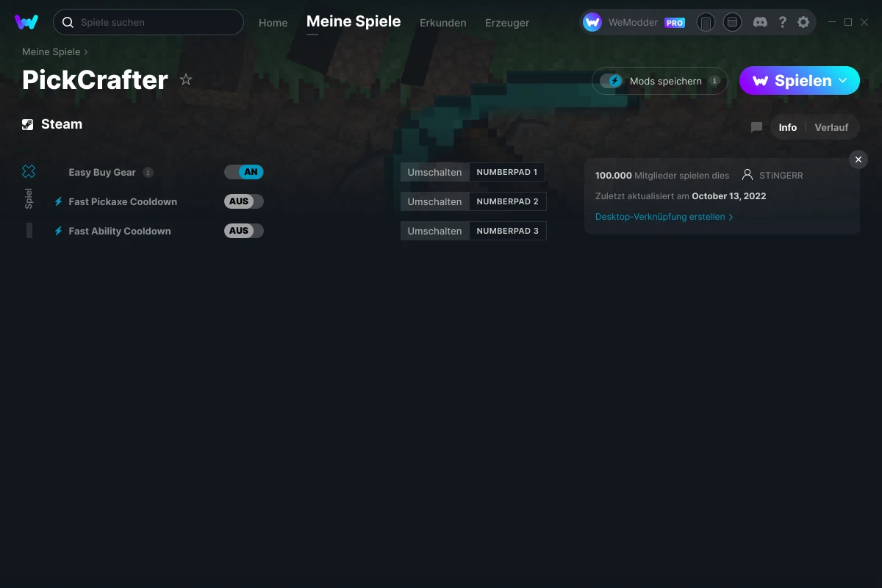Enable Fast Ability Cooldown toggle
The width and height of the screenshot is (882, 588).
tap(244, 231)
